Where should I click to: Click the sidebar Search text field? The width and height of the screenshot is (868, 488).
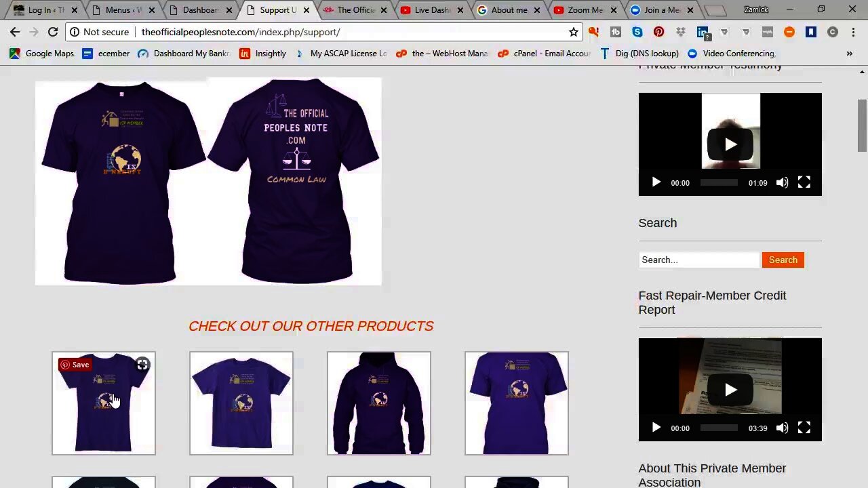click(x=699, y=260)
